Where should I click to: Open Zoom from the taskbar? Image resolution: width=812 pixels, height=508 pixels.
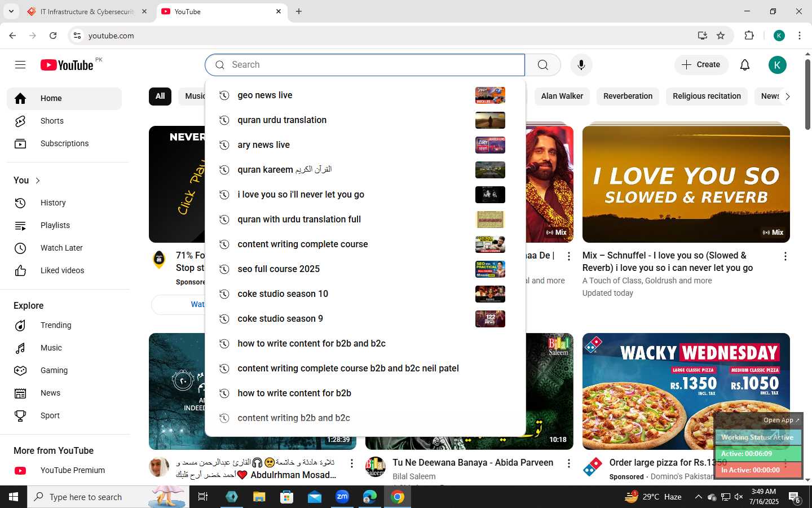(x=342, y=497)
